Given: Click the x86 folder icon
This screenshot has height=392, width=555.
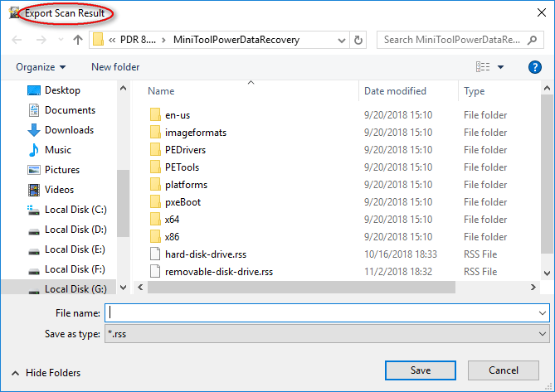Looking at the screenshot, I should [x=155, y=236].
